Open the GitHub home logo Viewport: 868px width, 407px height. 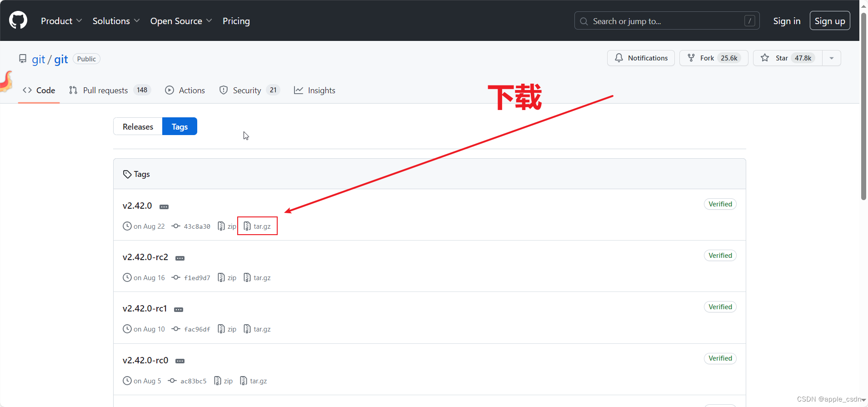[x=18, y=20]
